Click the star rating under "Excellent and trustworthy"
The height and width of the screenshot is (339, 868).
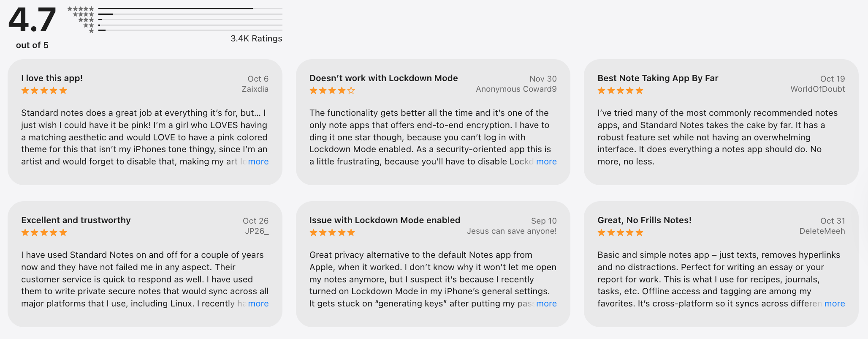[44, 232]
